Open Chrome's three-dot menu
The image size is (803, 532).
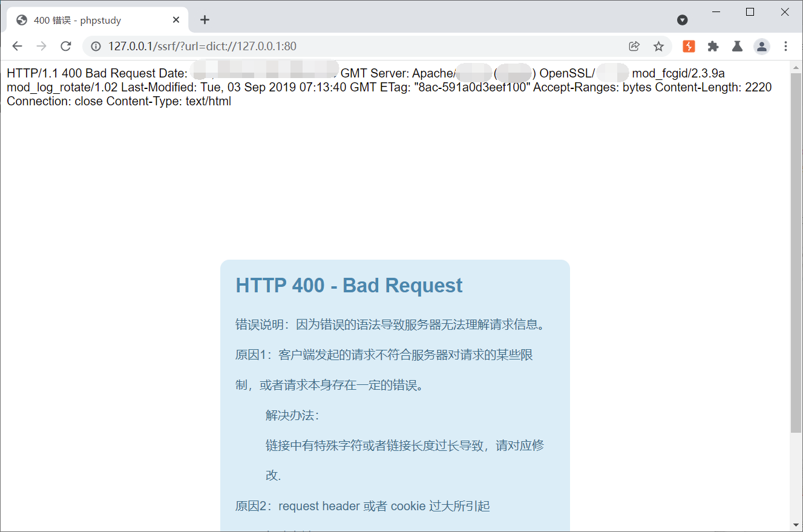[785, 46]
